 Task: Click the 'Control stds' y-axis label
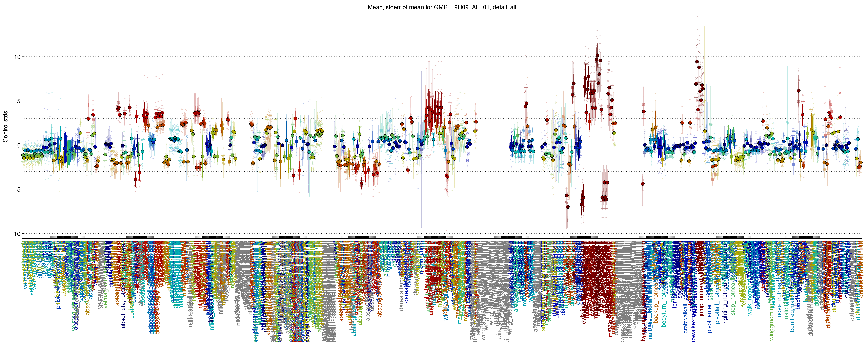click(x=5, y=127)
